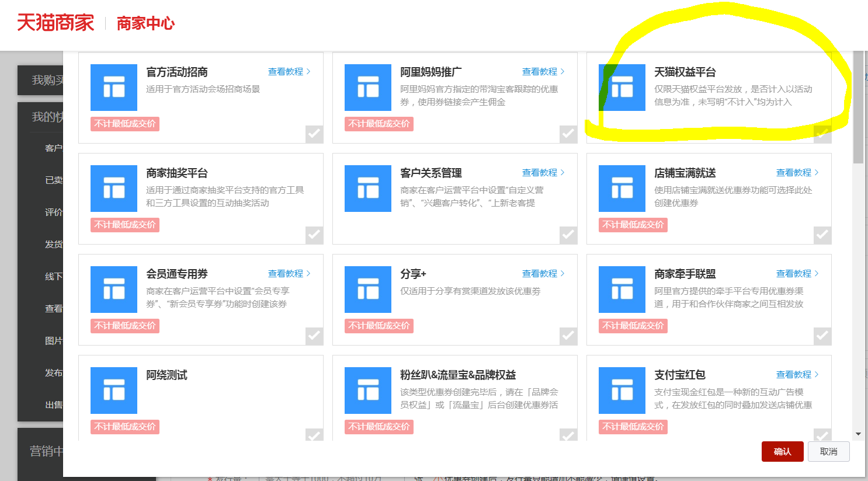Open 查看教程 link for 商家牵手联盟
This screenshot has height=481, width=868.
tap(797, 274)
